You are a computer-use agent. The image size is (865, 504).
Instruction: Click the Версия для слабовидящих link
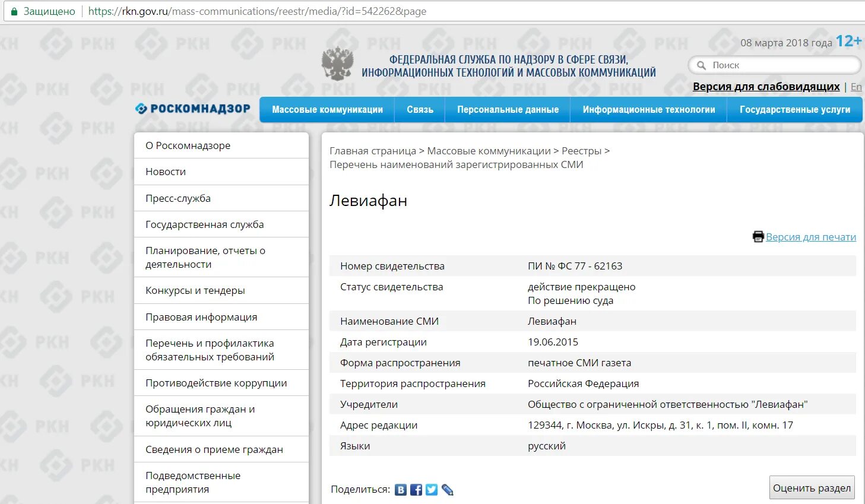click(x=766, y=87)
